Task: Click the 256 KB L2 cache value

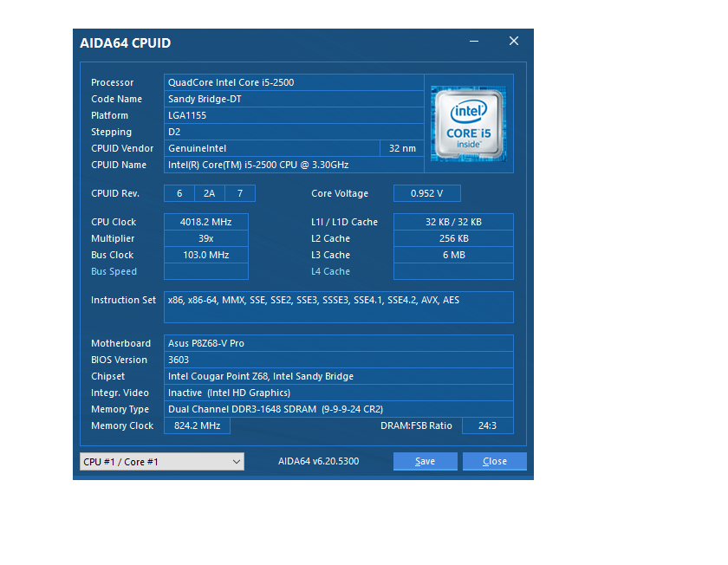Action: click(453, 238)
